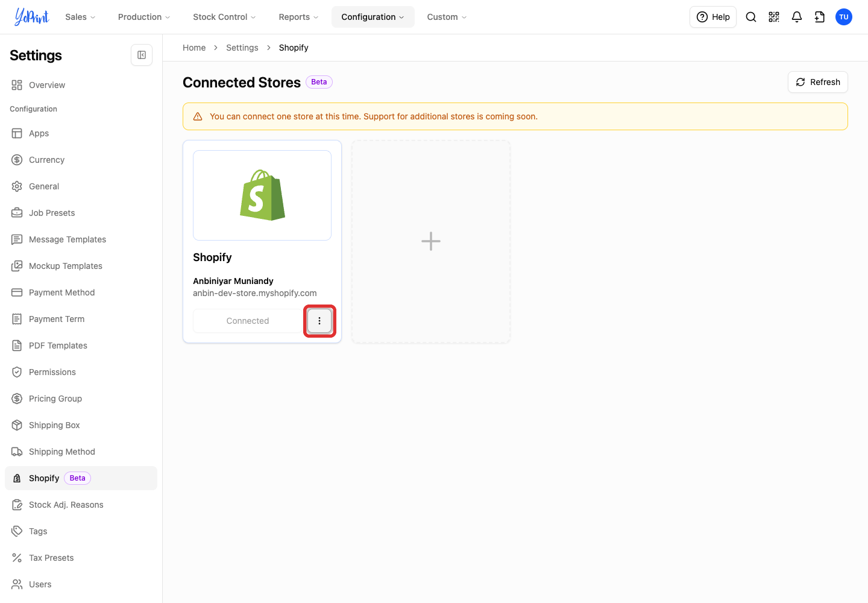Open the QR code scanner icon
The image size is (868, 603).
pos(774,17)
